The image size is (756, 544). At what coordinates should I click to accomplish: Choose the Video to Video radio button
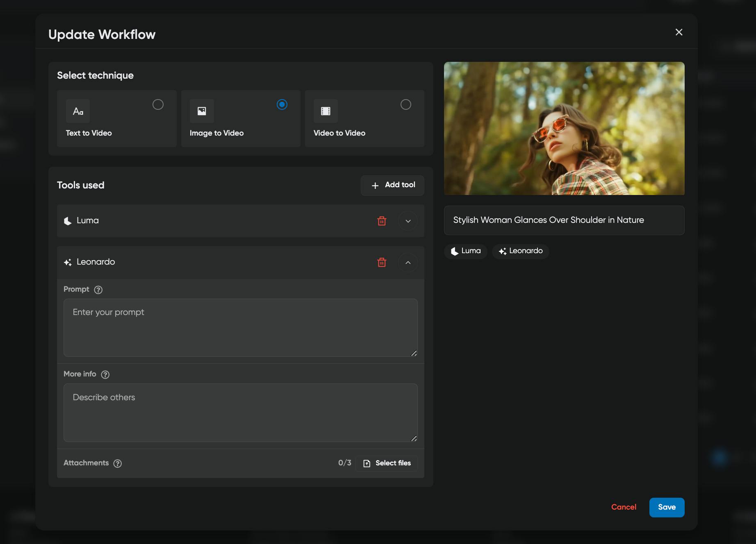tap(406, 104)
